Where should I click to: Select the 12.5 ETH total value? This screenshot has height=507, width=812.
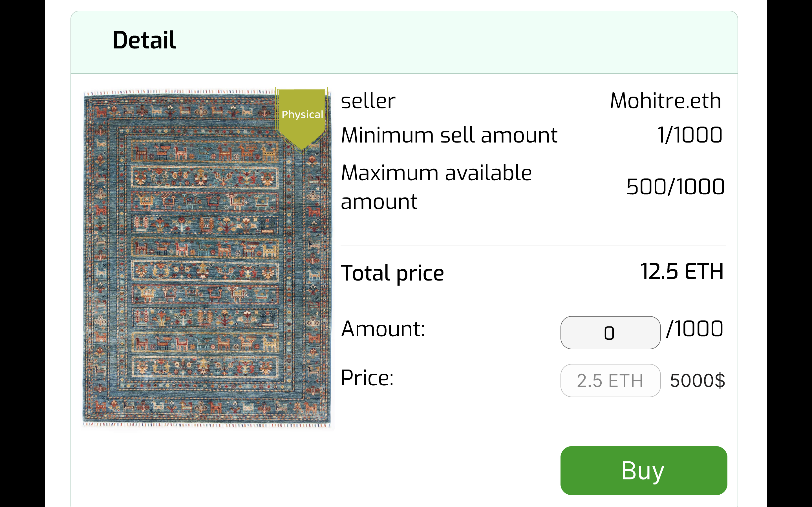(x=682, y=271)
